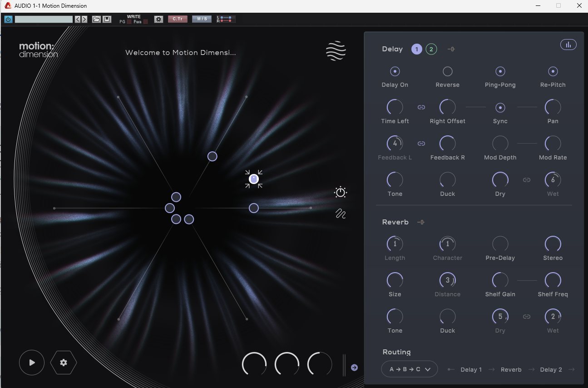The image size is (588, 388).
Task: Check the Para write checkbox
Action: [145, 22]
